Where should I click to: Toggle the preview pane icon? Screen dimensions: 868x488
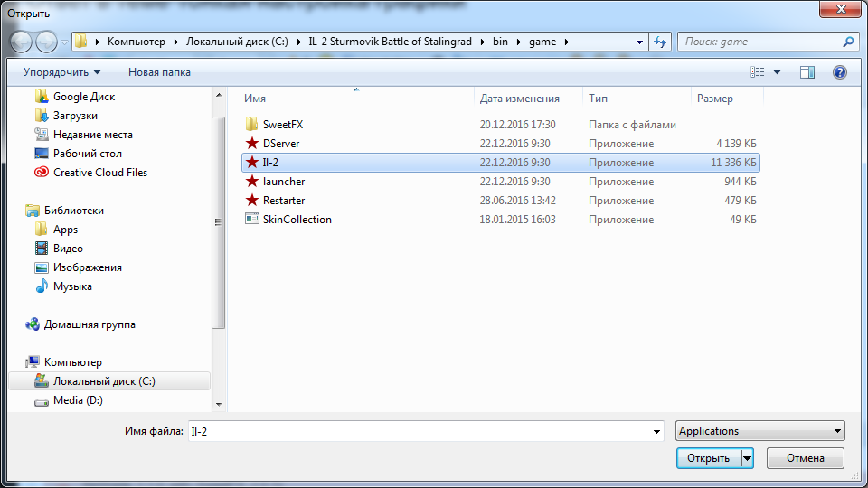click(x=807, y=72)
